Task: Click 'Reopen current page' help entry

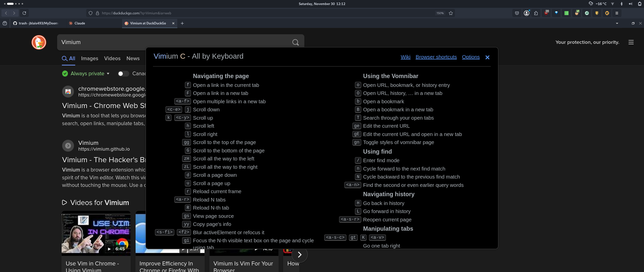Action: [387, 220]
